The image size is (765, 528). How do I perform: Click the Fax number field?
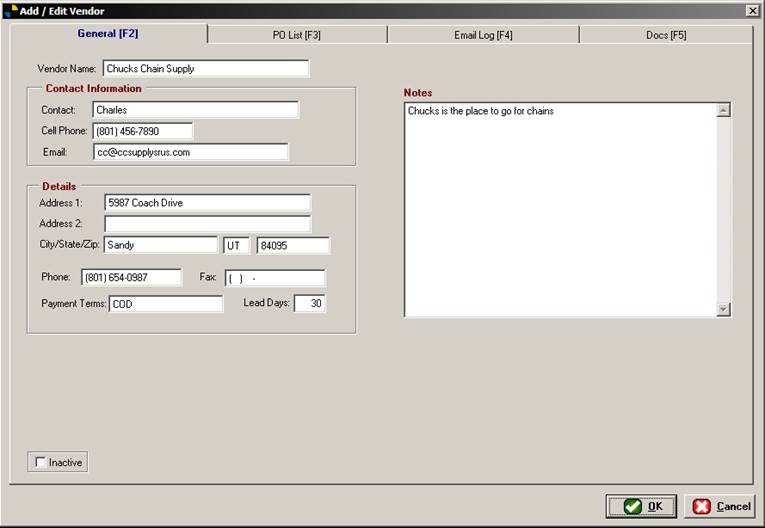click(275, 278)
